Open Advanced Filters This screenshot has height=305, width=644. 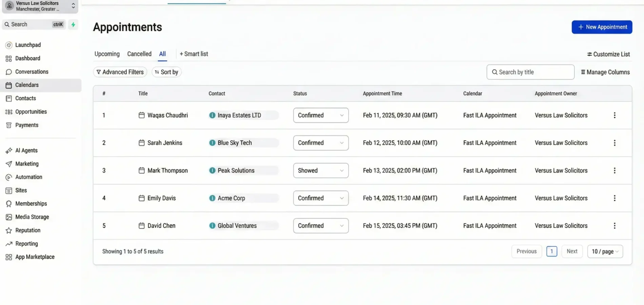(120, 72)
